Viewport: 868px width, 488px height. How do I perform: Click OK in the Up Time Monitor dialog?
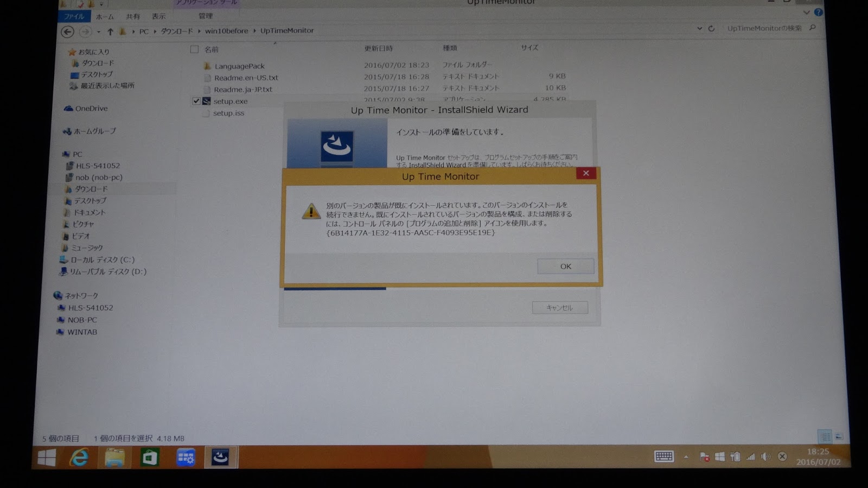pos(565,266)
